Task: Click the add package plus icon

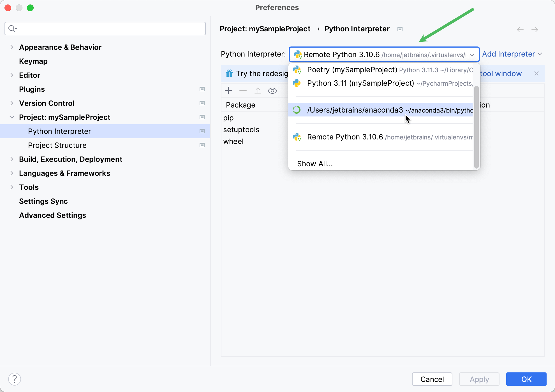Action: coord(228,91)
